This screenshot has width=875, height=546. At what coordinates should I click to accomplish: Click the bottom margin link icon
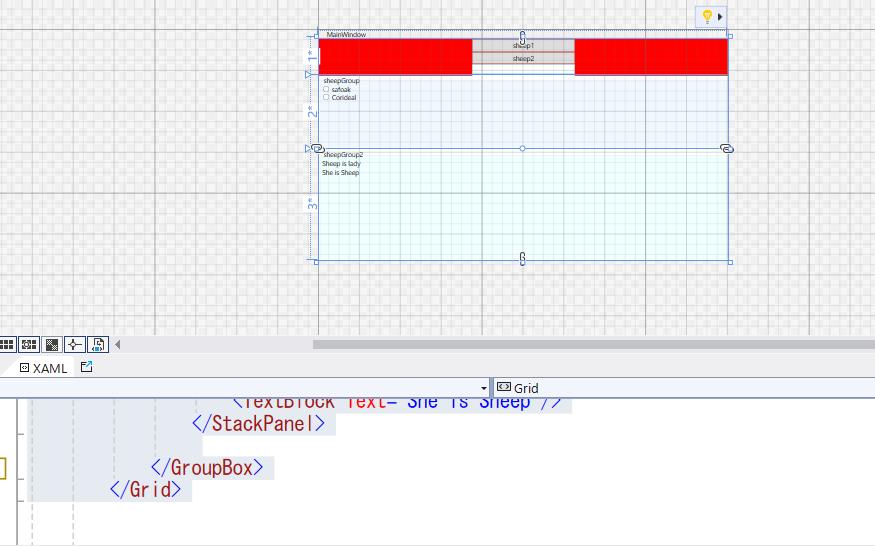(x=522, y=258)
